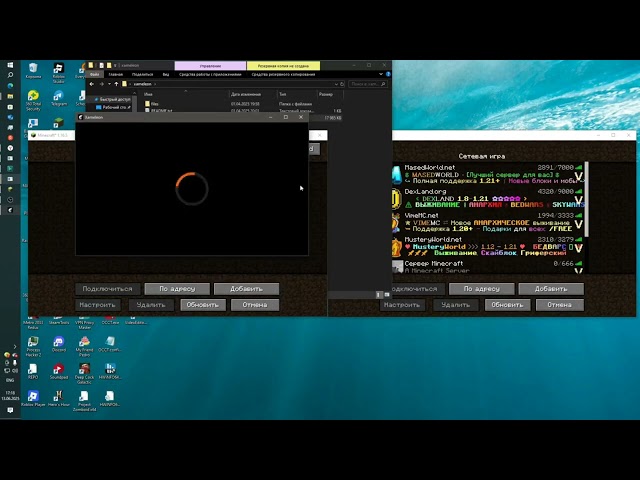640x480 pixels.
Task: Open Telegram desktop shortcut
Action: 58,98
